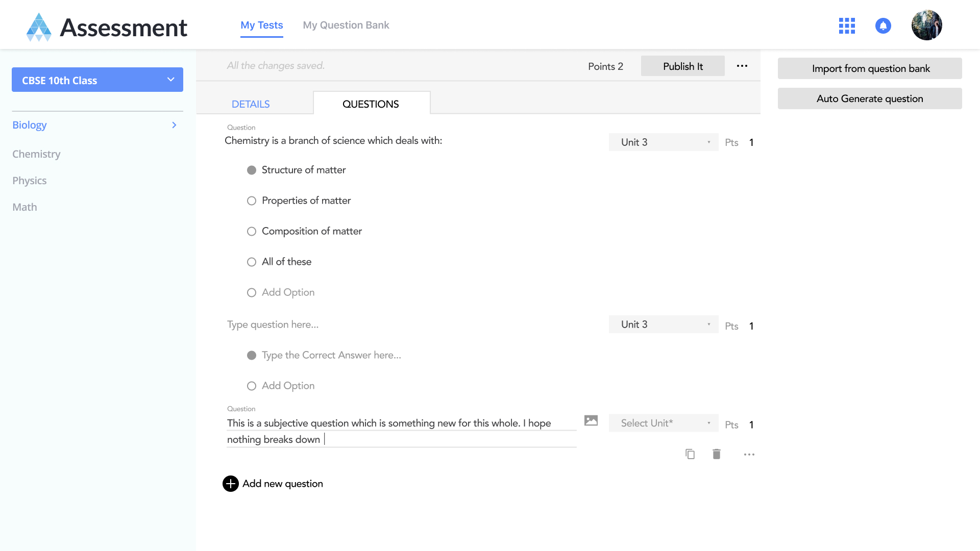Screen dimensions: 980x551
Task: Click the notification bell icon
Action: (883, 26)
